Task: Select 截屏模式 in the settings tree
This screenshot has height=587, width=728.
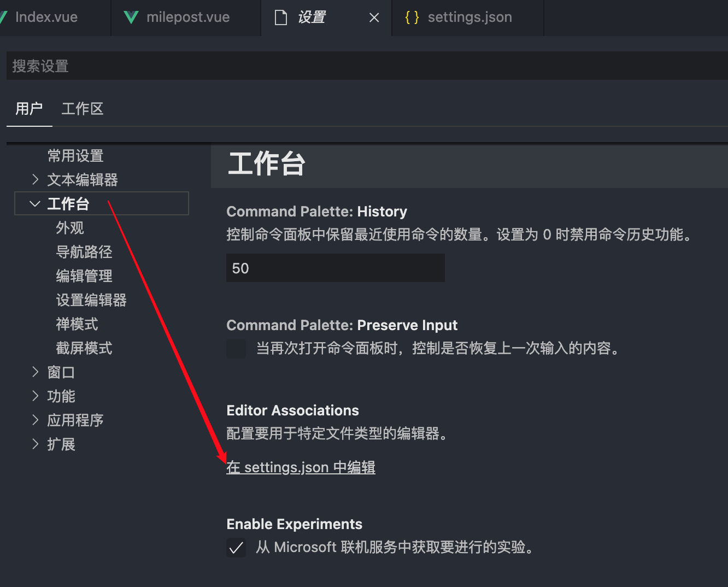Action: pos(84,348)
